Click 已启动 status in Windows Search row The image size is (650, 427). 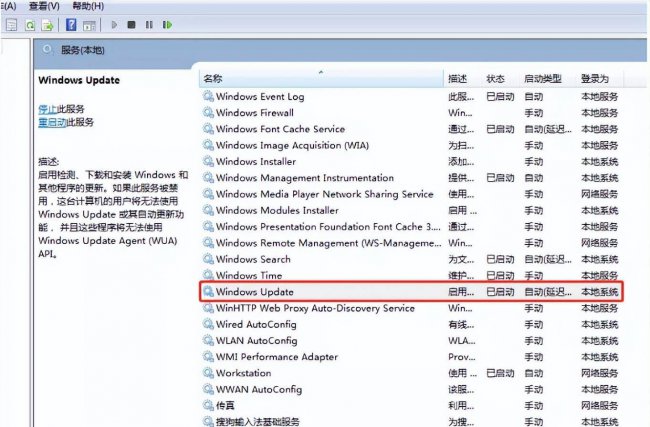coord(500,259)
